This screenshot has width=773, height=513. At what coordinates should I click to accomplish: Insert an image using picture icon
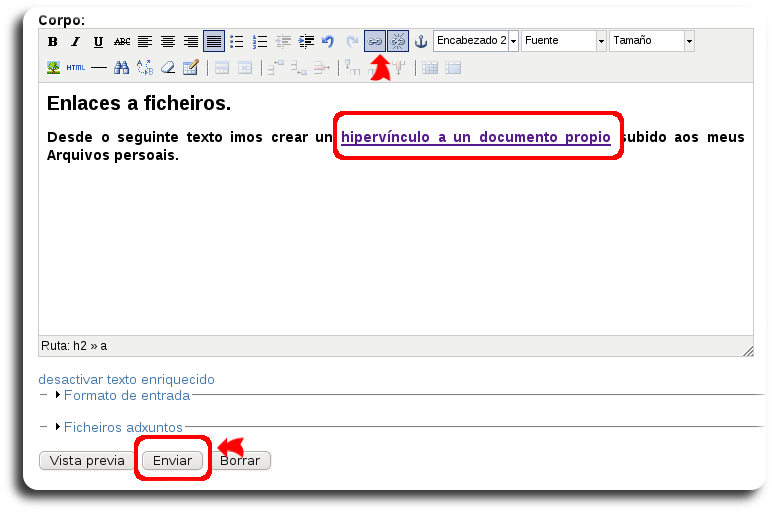click(x=53, y=68)
